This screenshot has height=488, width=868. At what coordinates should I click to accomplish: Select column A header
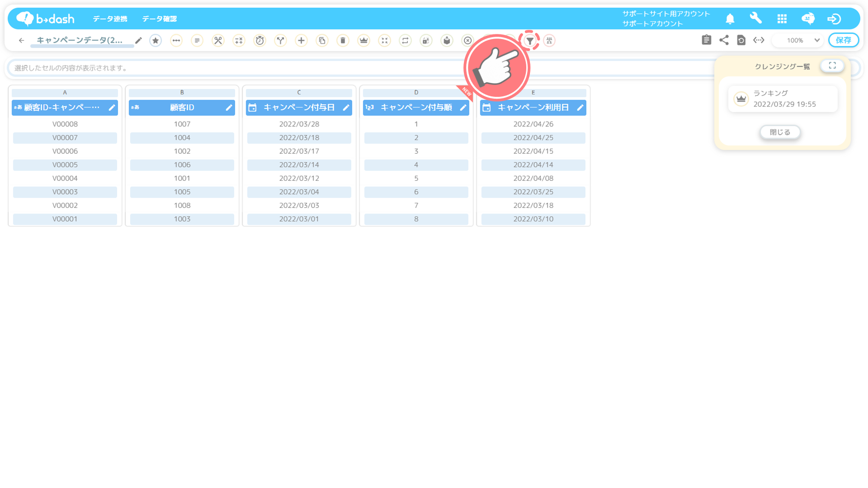coord(65,93)
